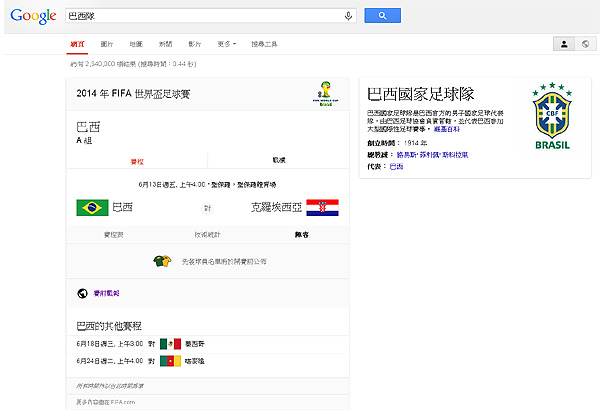The height and width of the screenshot is (410, 600).
Task: Click the Cameroon flag in other fixtures
Action: (x=170, y=361)
